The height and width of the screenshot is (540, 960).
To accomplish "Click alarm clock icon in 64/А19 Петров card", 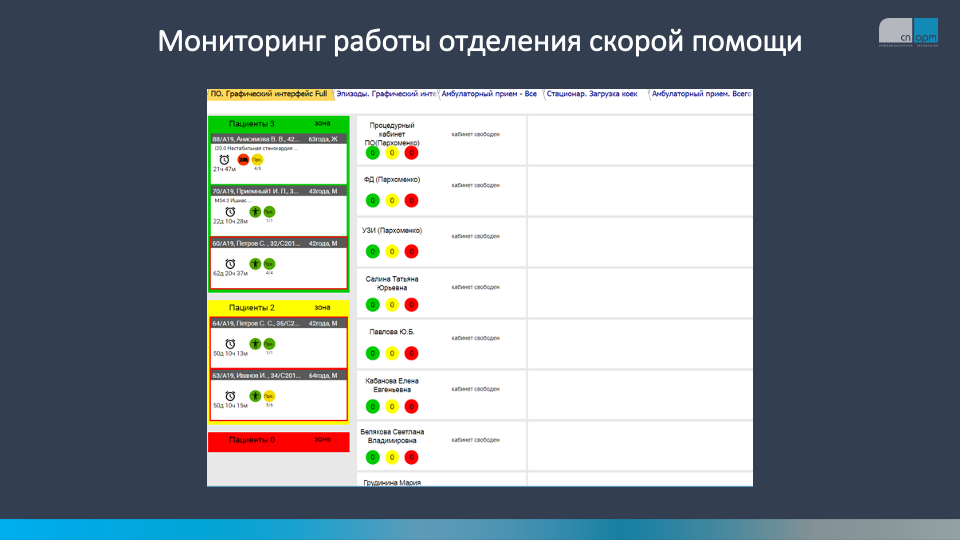I will coord(230,344).
